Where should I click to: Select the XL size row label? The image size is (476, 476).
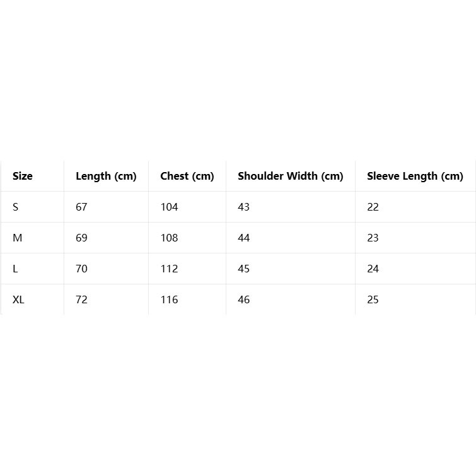[18, 299]
